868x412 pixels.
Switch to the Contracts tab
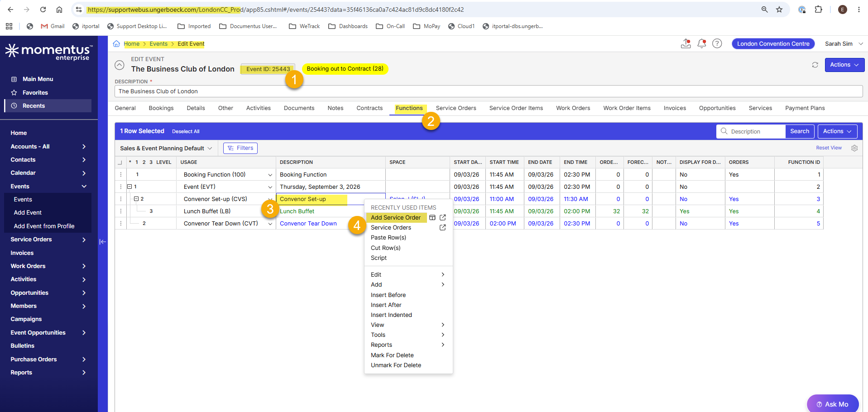[369, 108]
